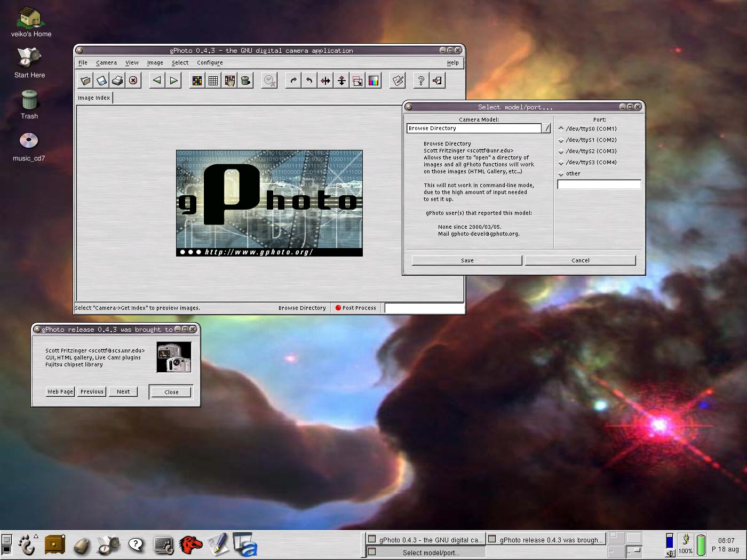The image size is (747, 560).
Task: Click Previous button in release dialog
Action: click(x=92, y=391)
